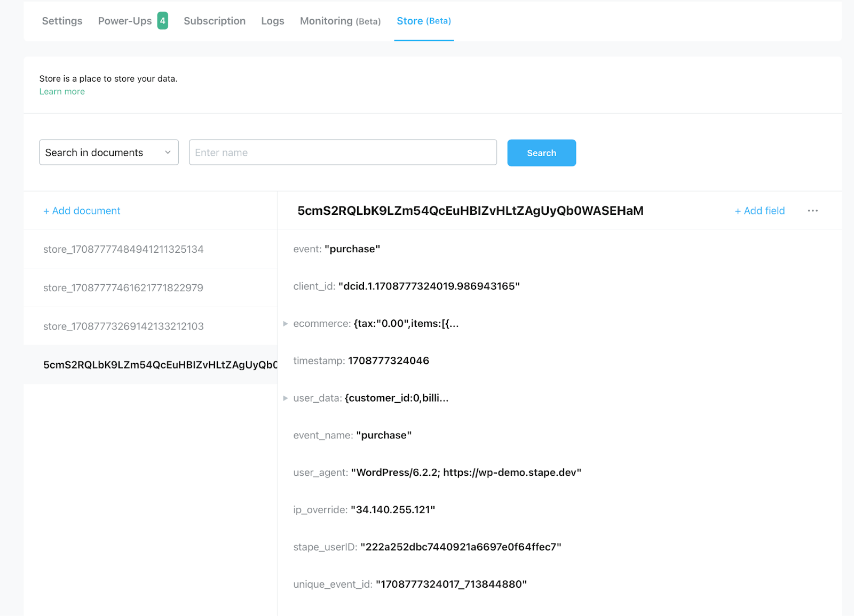Image resolution: width=854 pixels, height=616 pixels.
Task: Select document store_17087773269142133212103
Action: tap(123, 326)
